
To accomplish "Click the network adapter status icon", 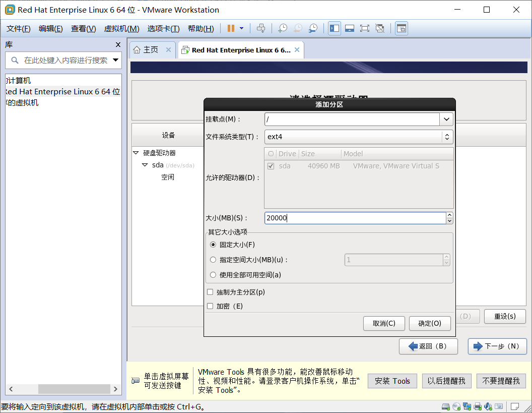I will [x=467, y=406].
